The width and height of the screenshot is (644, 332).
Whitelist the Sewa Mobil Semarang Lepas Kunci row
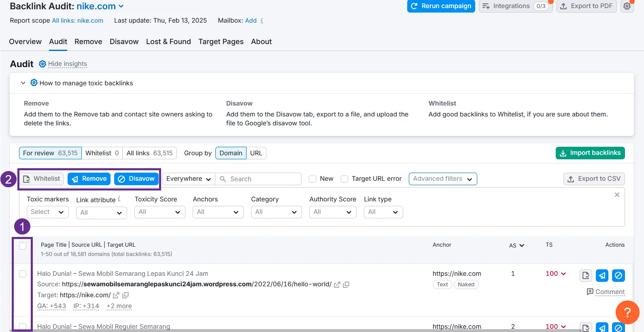[586, 275]
